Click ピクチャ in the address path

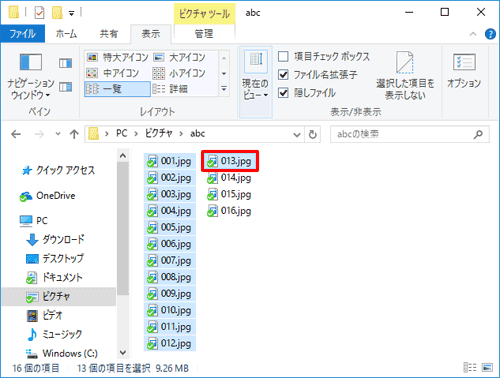(x=159, y=134)
